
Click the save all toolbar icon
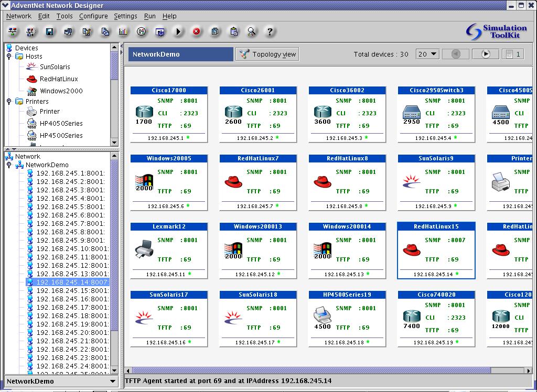tap(68, 32)
